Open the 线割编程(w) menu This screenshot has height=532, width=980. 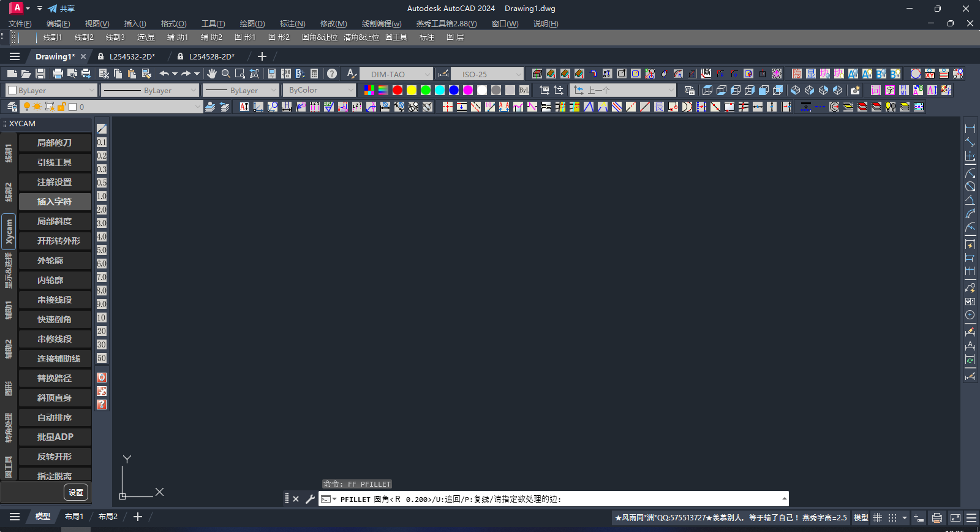point(382,24)
